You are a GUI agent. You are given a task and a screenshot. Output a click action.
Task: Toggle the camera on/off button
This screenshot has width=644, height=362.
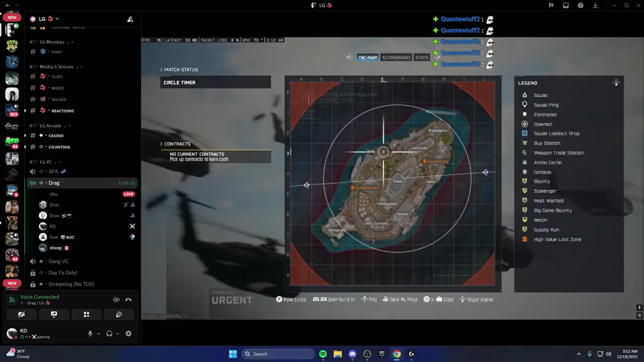[22, 314]
